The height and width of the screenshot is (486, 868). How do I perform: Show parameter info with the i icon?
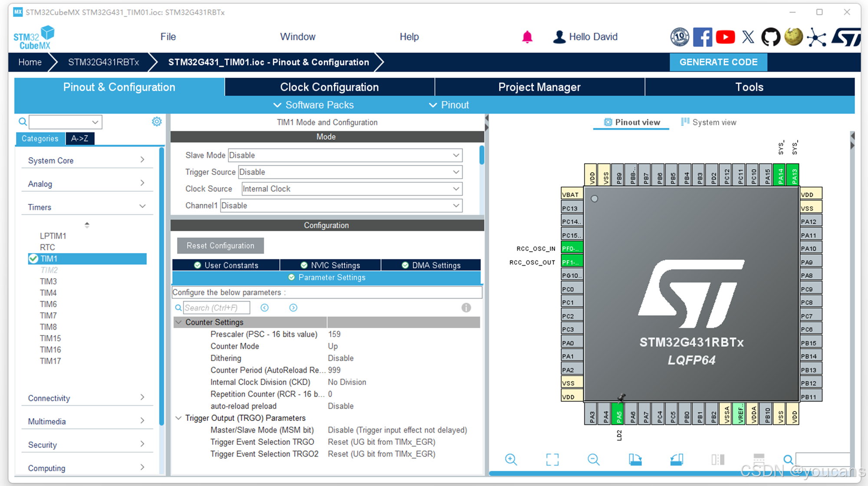466,308
